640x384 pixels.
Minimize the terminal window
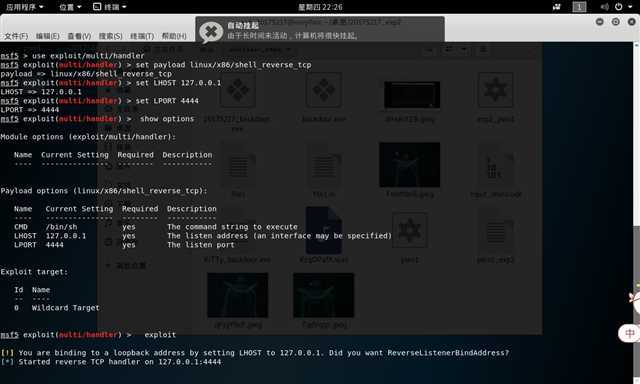[599, 22]
